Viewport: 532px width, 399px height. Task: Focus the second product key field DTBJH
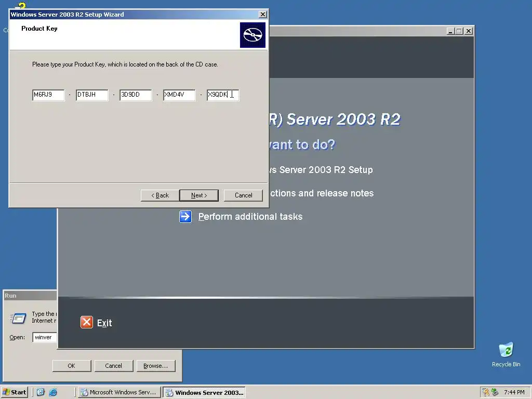coord(92,95)
